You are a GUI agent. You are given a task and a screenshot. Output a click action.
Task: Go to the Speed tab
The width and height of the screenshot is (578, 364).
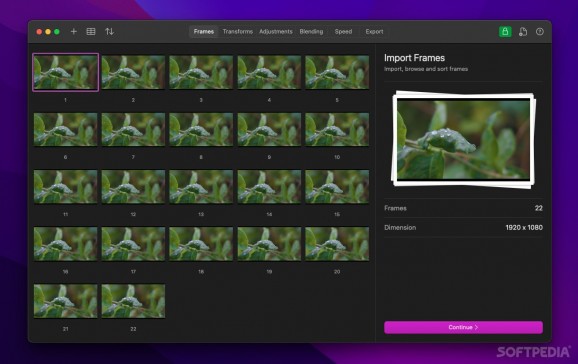click(343, 32)
